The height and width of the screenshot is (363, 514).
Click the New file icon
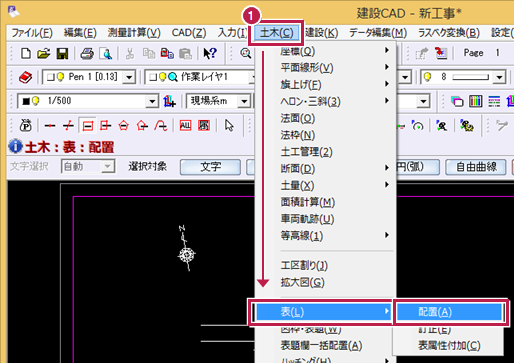(x=26, y=53)
